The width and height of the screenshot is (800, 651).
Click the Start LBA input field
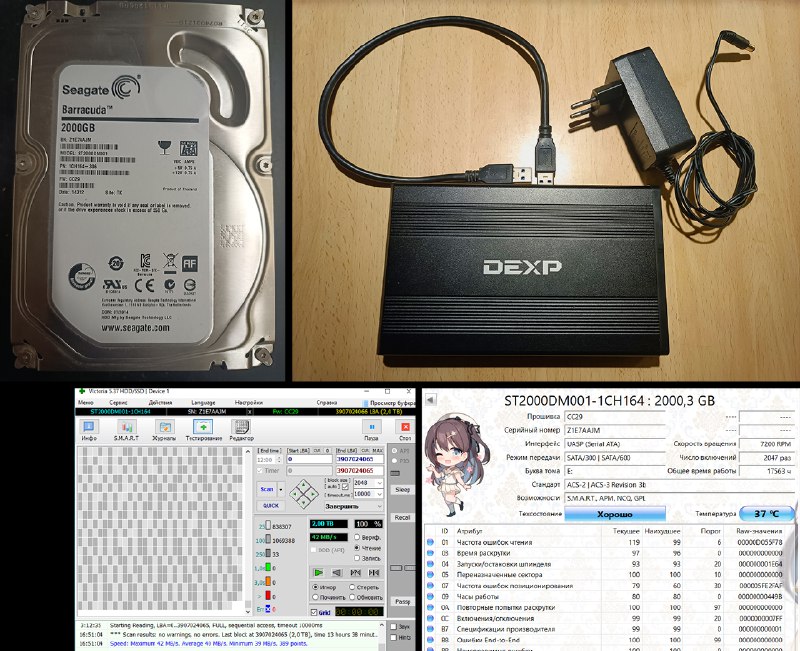pyautogui.click(x=309, y=460)
